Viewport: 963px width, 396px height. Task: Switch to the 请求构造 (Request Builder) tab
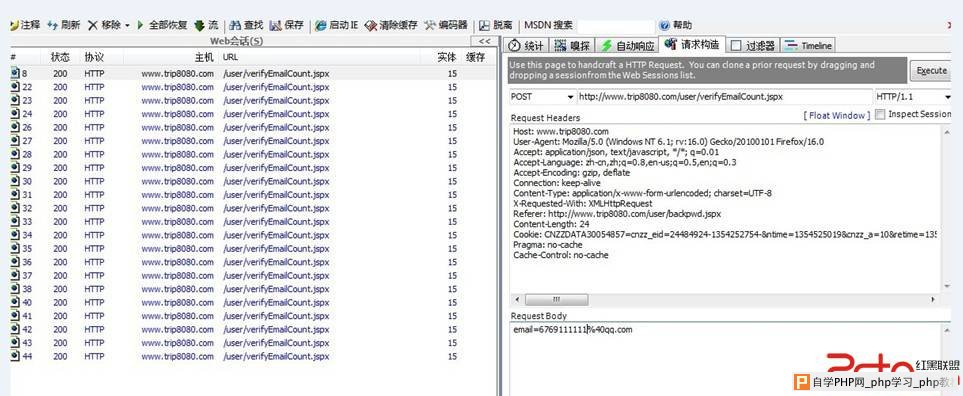point(692,44)
